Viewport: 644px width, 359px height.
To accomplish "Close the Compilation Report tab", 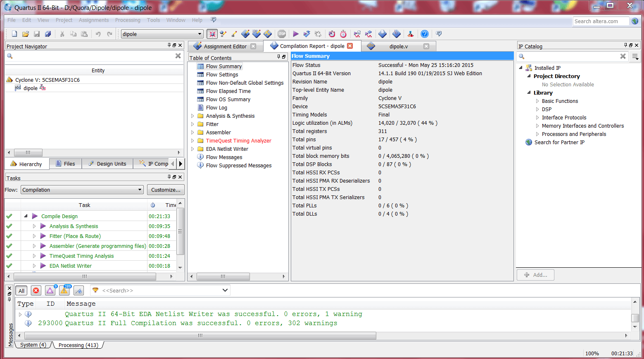I will 350,46.
